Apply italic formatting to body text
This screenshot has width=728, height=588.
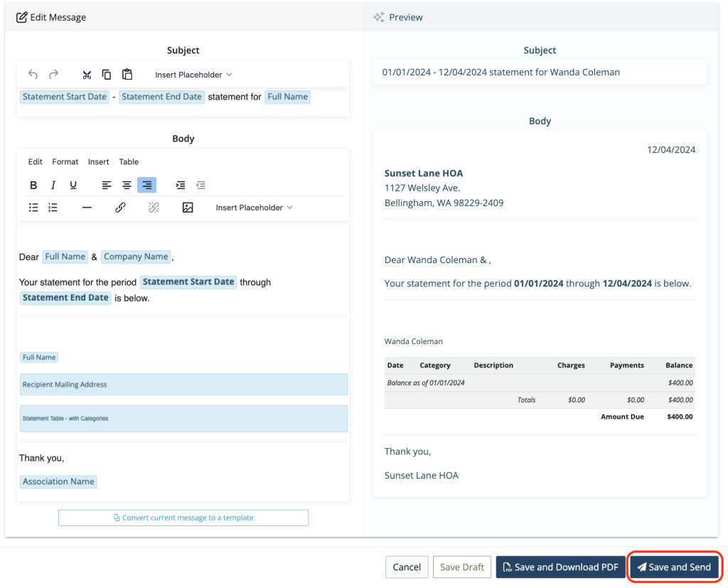click(x=53, y=185)
